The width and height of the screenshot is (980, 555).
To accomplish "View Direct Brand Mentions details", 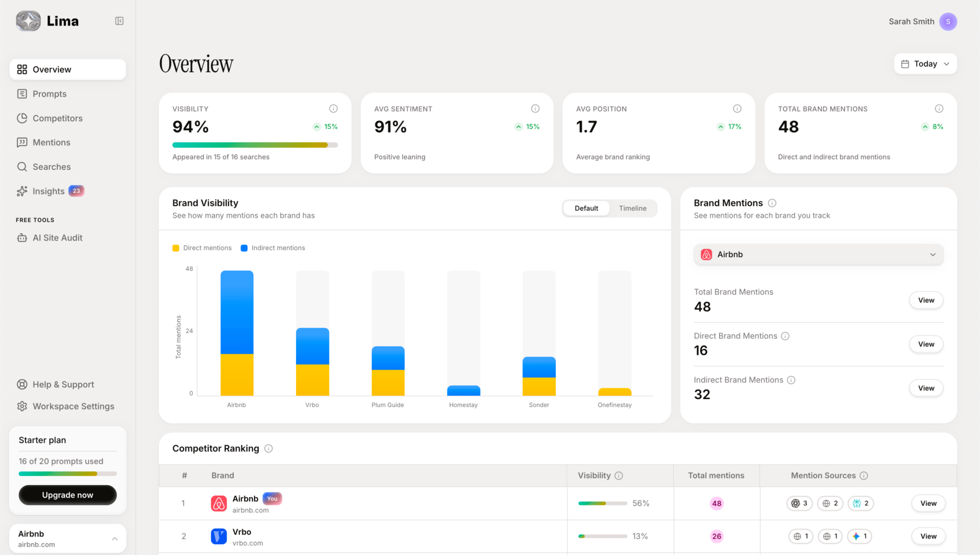I will (x=926, y=344).
